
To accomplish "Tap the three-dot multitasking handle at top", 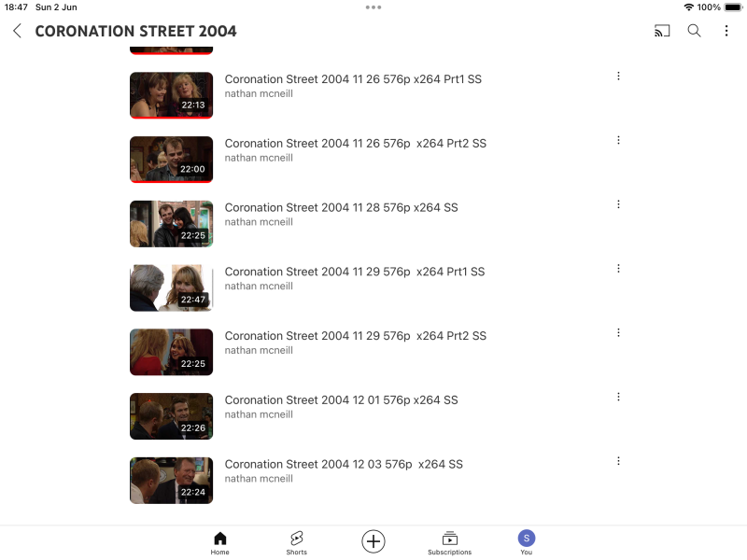I will tap(373, 7).
